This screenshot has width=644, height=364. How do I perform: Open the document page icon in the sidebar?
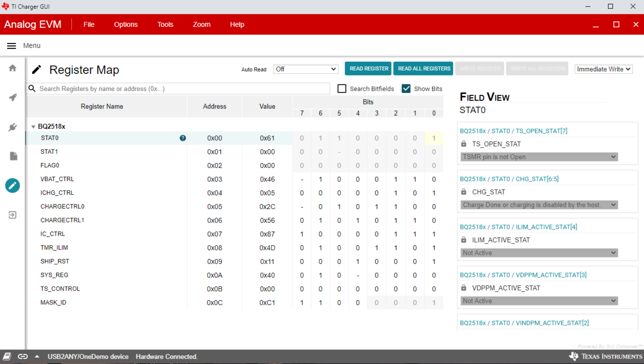14,156
